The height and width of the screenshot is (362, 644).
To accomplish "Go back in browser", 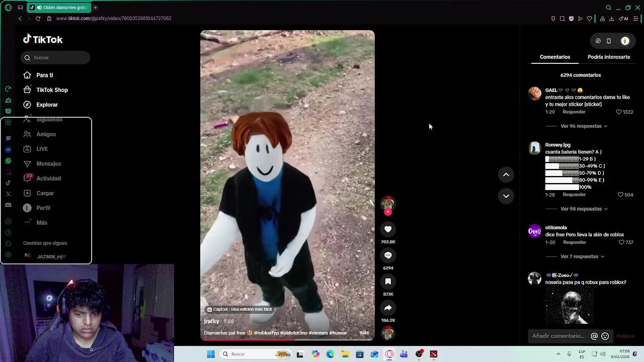I will click(20, 19).
